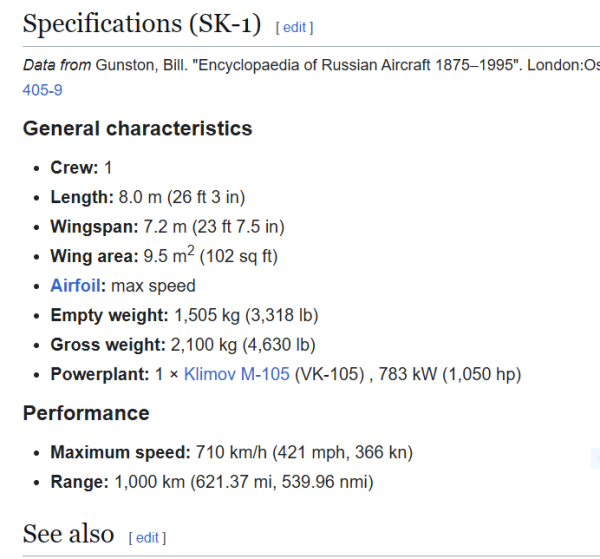Click the General characteristics subheading
Screen dimensions: 600x559
click(x=137, y=128)
